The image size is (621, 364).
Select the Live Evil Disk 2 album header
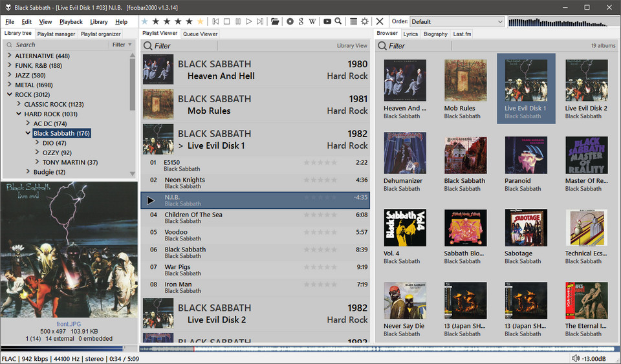click(256, 314)
